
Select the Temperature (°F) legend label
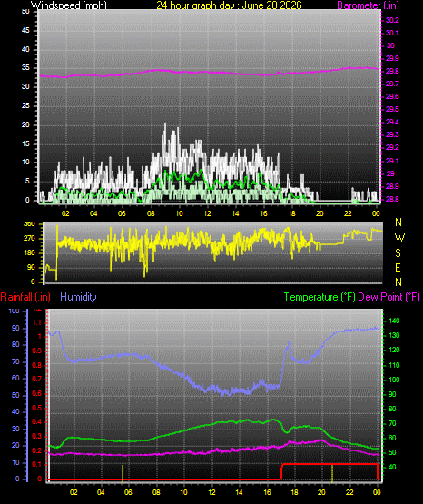pos(320,297)
